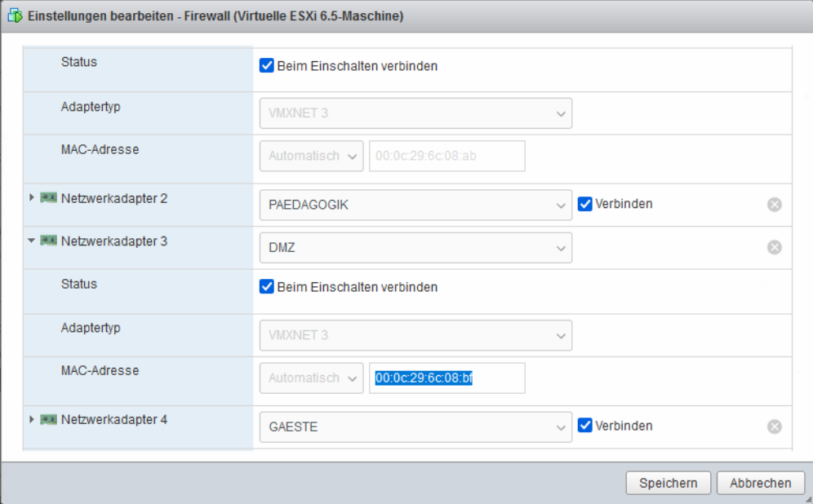Screen dimensions: 813x504
Task: Toggle Beim Einschalten verbinden under Netzwerkadapter 3
Action: (x=266, y=286)
